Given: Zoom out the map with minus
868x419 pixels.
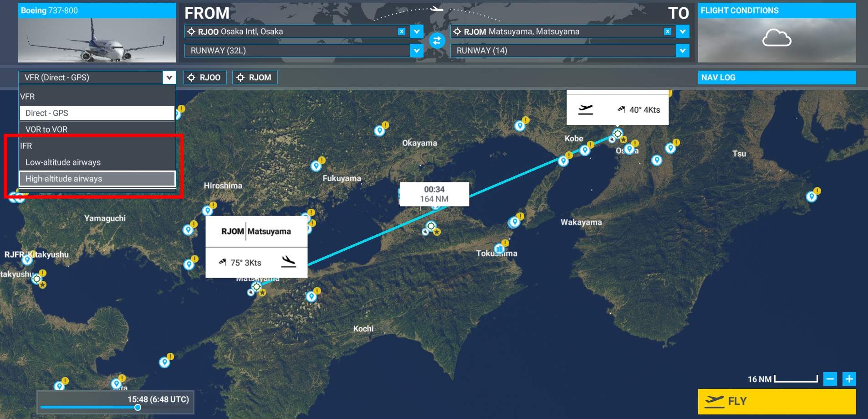Looking at the screenshot, I should click(830, 379).
